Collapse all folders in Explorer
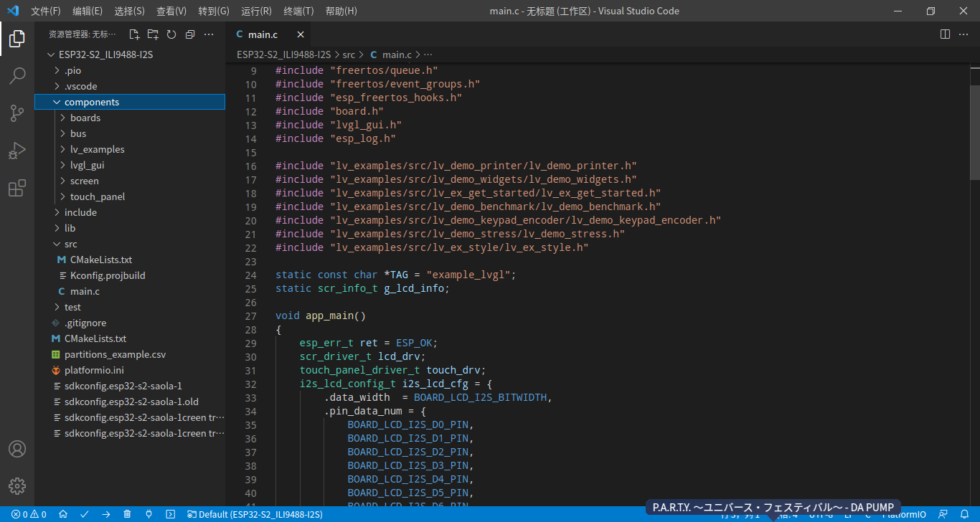This screenshot has height=522, width=980. pos(189,34)
